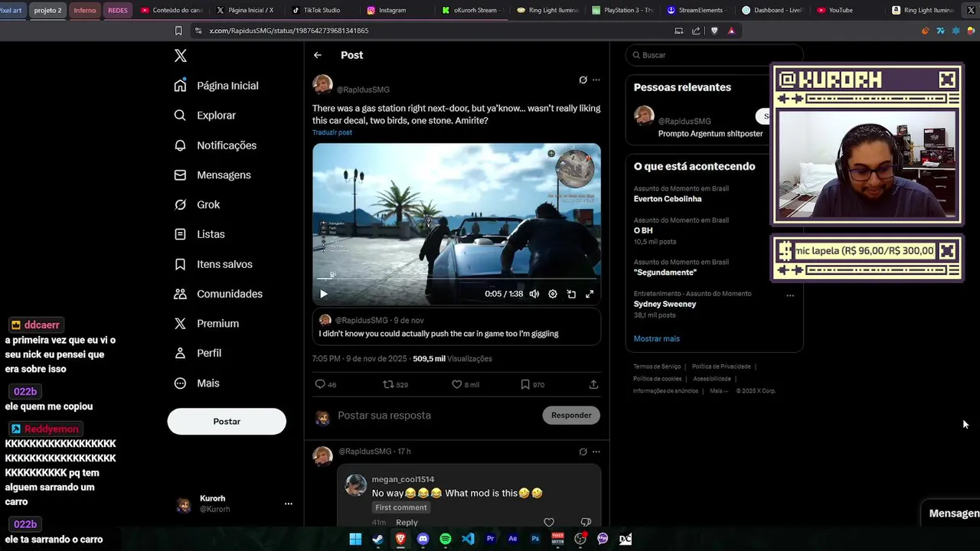Open Kurorh account switcher menu
This screenshot has height=551, width=980.
pyautogui.click(x=234, y=504)
